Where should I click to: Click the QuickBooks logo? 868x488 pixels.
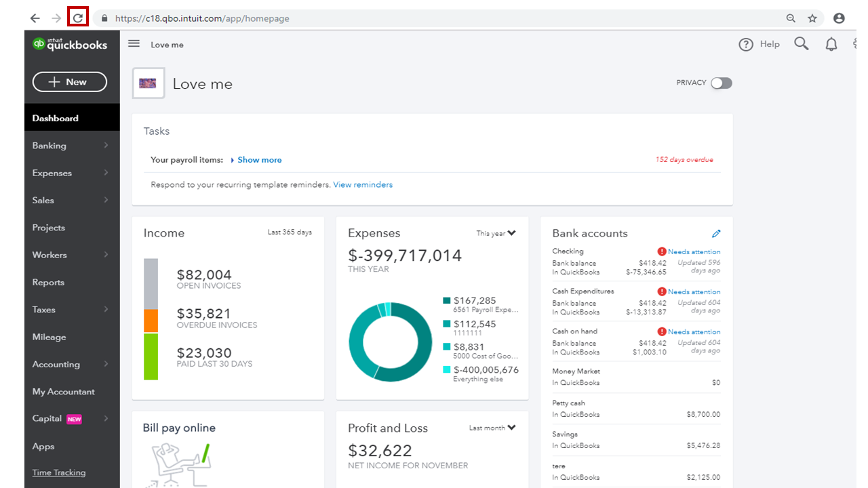tap(71, 45)
